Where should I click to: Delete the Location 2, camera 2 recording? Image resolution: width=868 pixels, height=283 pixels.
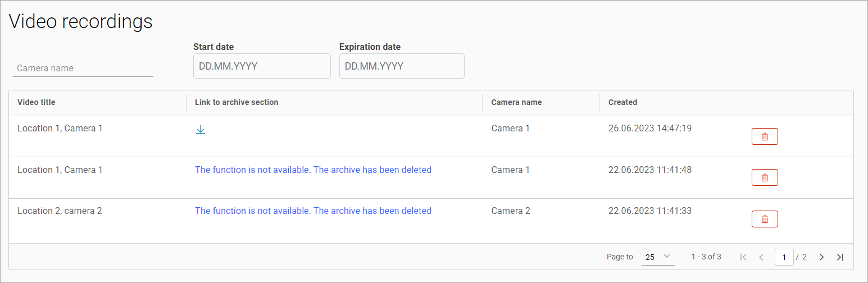(764, 219)
